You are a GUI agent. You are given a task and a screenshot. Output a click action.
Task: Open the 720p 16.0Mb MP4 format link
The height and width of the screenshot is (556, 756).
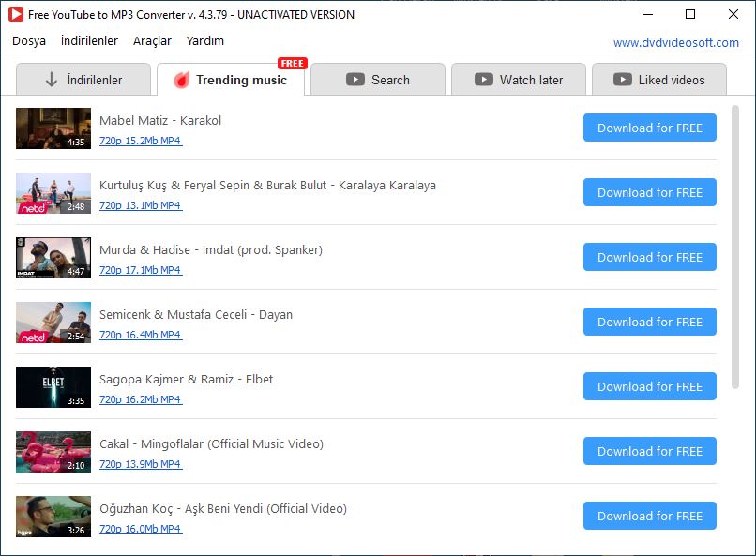[x=141, y=529]
